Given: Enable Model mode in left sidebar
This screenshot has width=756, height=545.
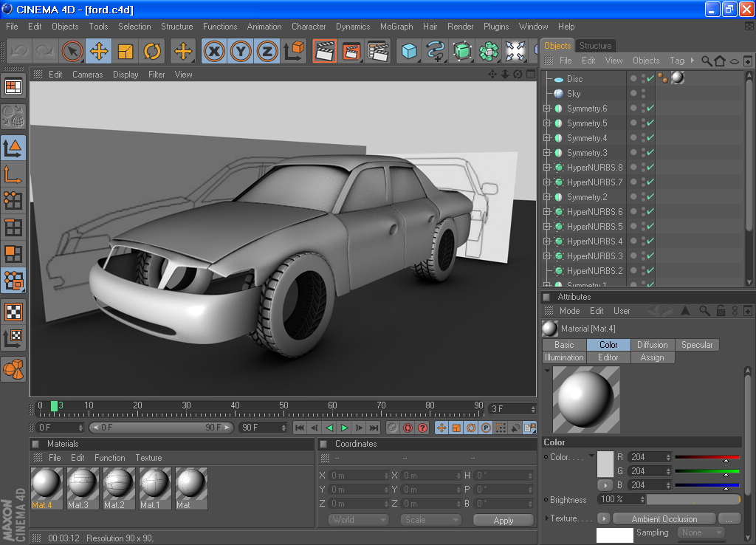Looking at the screenshot, I should click(13, 148).
